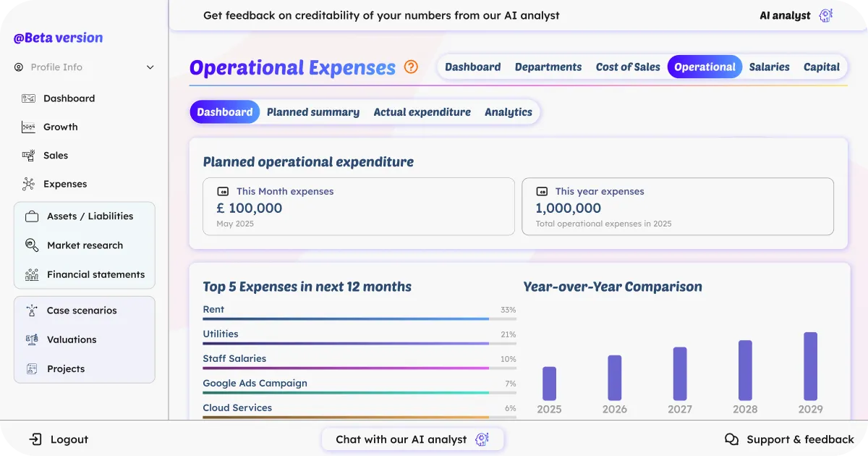Click the Cloud Services expense label
This screenshot has height=456, width=868.
pyautogui.click(x=237, y=408)
